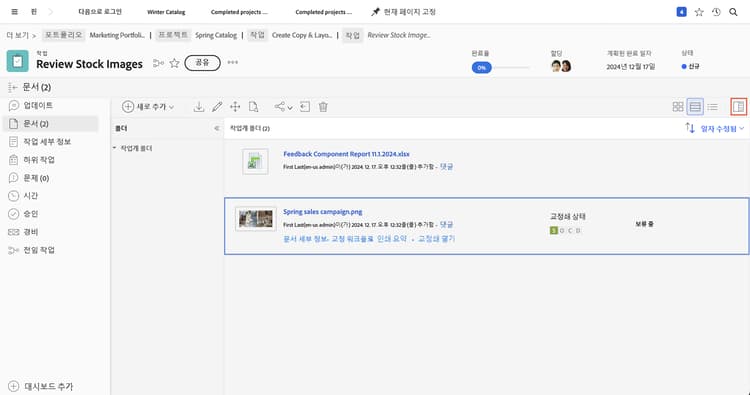
Task: Click the Spring sales campaign thumbnail
Action: click(x=255, y=219)
